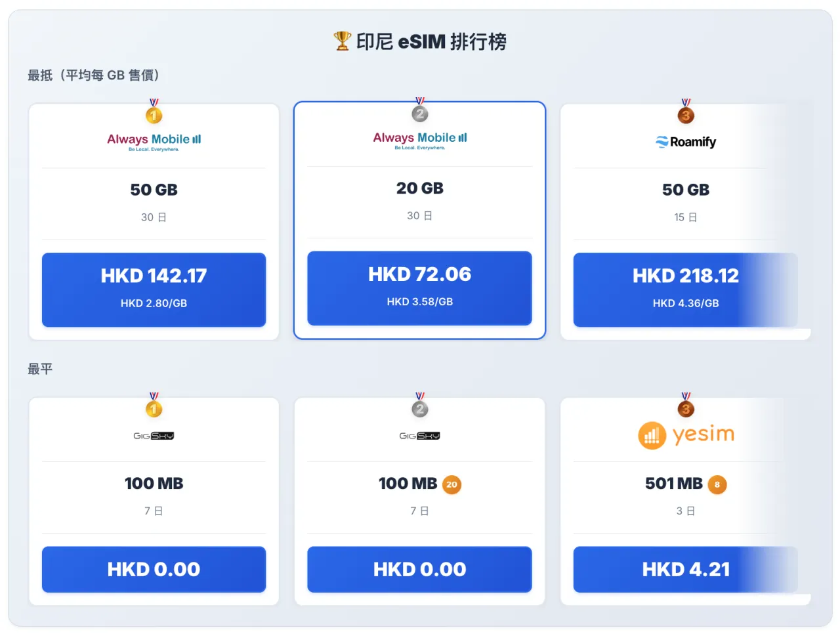Viewport: 840px width, 634px height.
Task: Click the bronze medal above Roamify
Action: pyautogui.click(x=686, y=114)
